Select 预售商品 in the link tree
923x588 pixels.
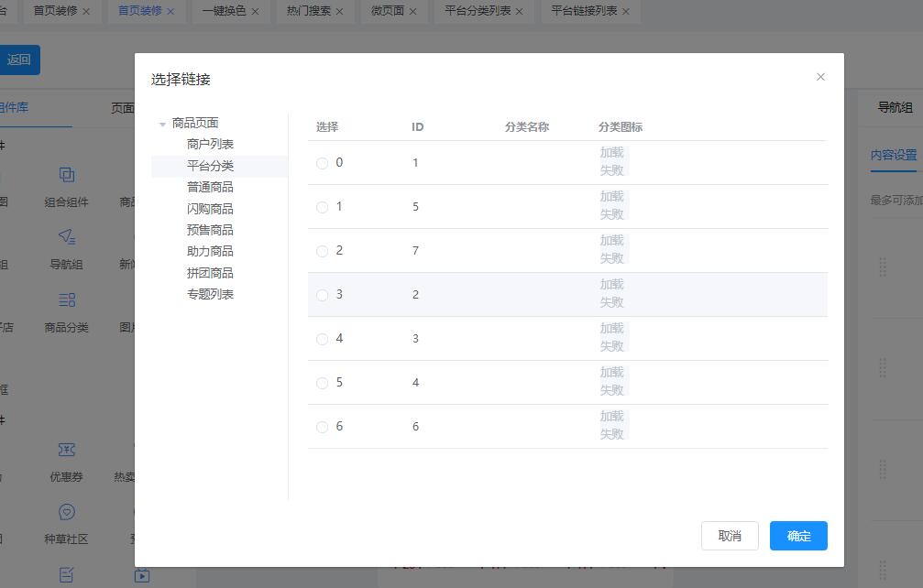click(x=210, y=230)
